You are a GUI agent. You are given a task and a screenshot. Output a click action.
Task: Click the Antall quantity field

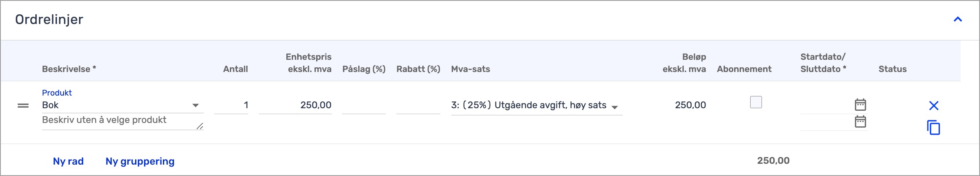(231, 105)
